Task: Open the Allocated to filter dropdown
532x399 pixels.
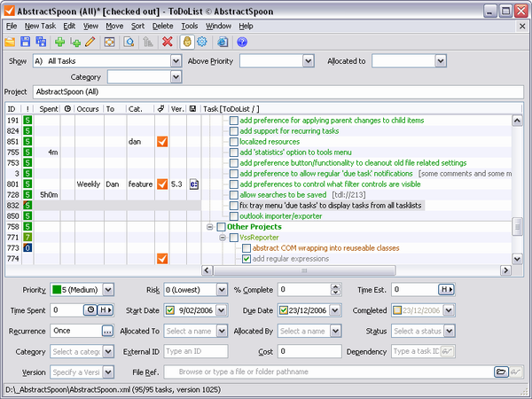Action: pyautogui.click(x=441, y=61)
